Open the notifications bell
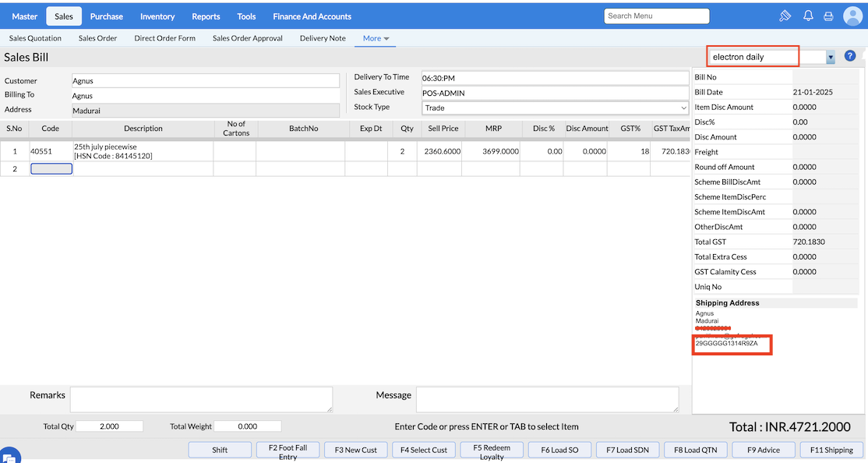The image size is (868, 463). pyautogui.click(x=808, y=16)
